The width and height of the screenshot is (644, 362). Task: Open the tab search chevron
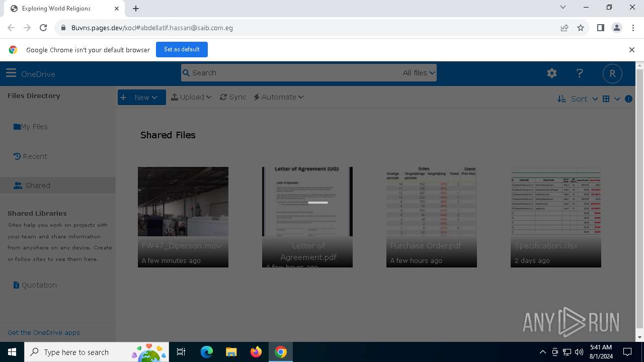[x=563, y=7]
